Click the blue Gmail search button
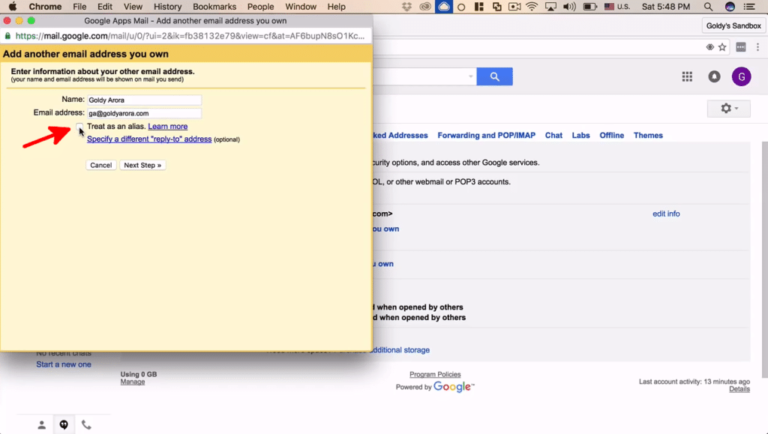Image resolution: width=768 pixels, height=434 pixels. click(495, 76)
